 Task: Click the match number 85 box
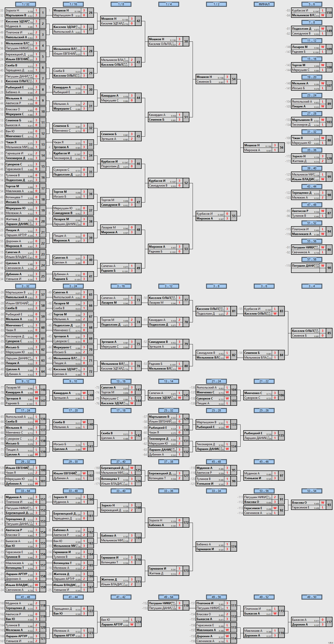pos(329,333)
